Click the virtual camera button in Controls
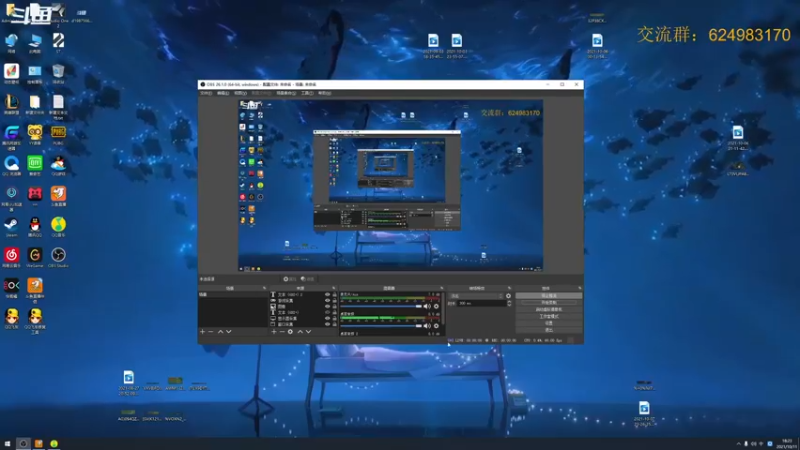 click(x=549, y=309)
